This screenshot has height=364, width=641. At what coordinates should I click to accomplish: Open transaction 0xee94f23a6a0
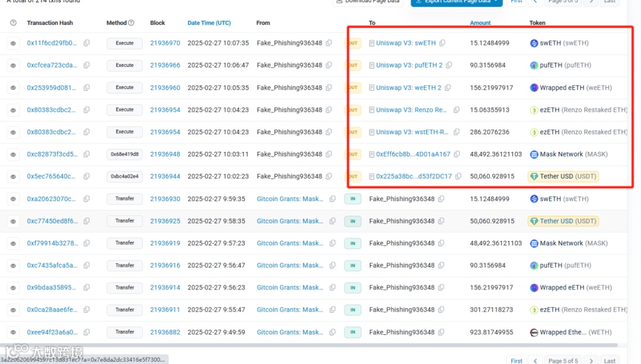tap(52, 332)
